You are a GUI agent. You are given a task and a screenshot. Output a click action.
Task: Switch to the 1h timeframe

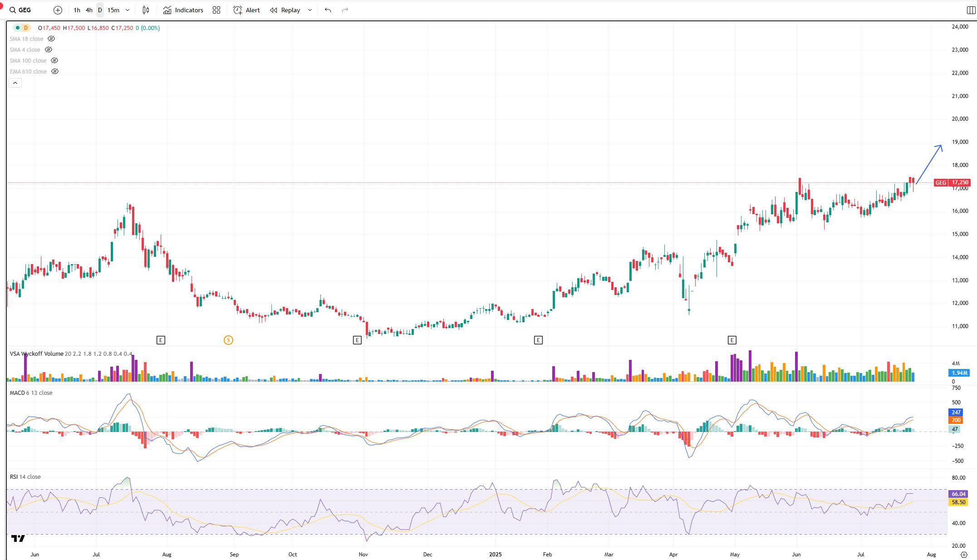(x=77, y=10)
